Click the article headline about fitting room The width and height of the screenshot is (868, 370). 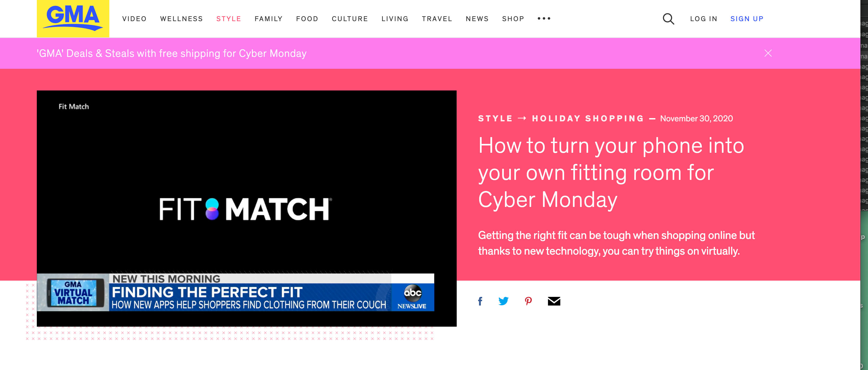pos(611,172)
